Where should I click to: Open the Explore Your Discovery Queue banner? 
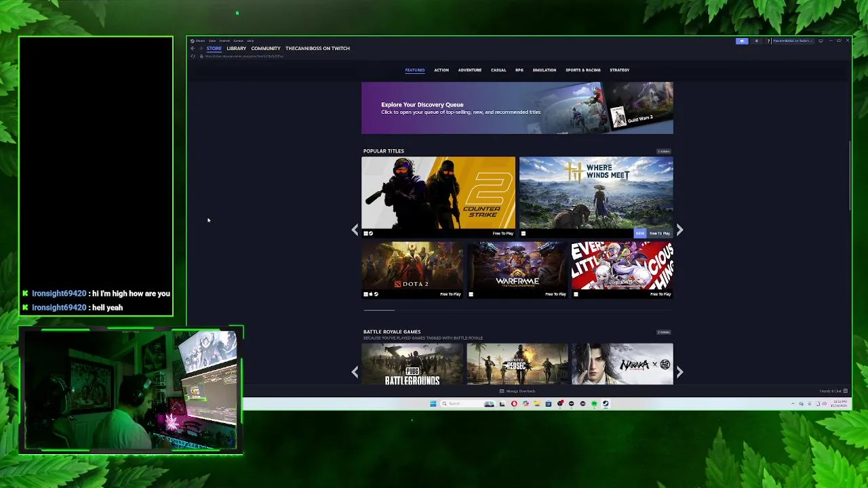pyautogui.click(x=517, y=108)
